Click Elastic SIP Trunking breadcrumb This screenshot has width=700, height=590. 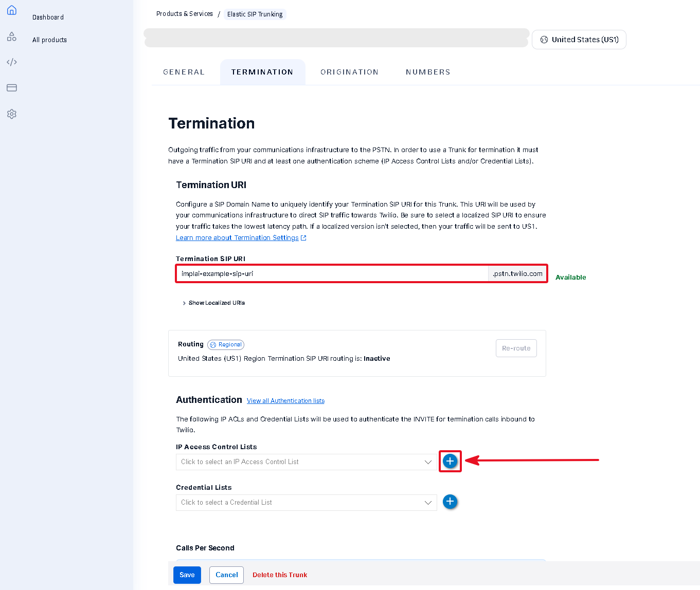tap(255, 14)
